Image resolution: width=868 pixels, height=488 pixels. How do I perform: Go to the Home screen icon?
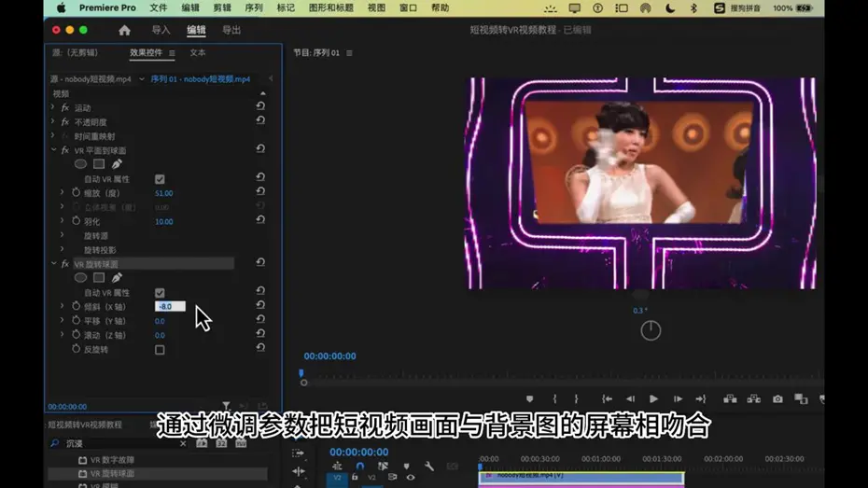tap(124, 31)
